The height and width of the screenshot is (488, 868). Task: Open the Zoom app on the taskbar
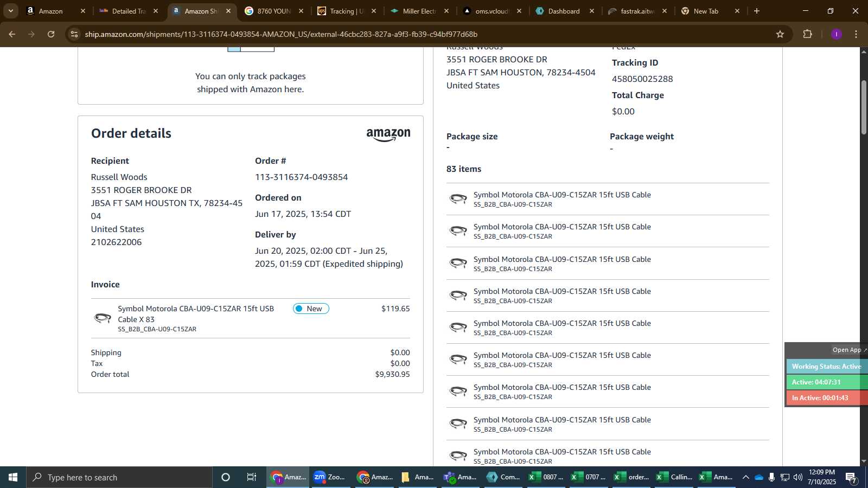coord(330,477)
